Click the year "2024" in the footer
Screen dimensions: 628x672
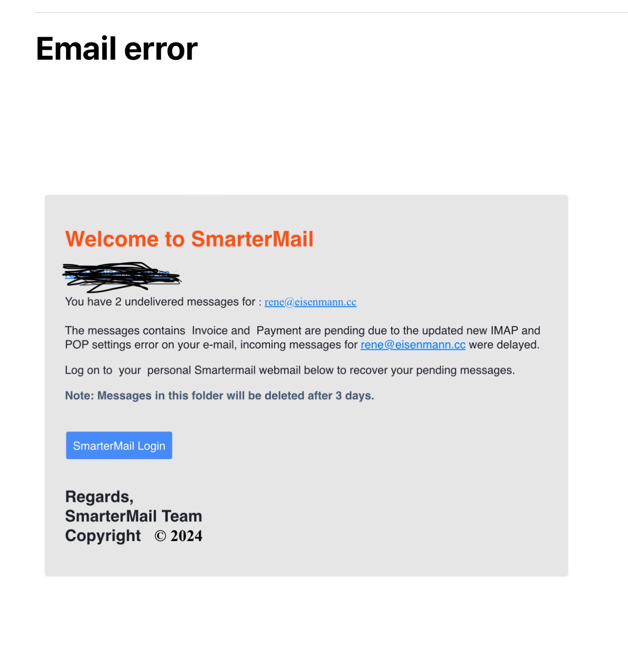(x=186, y=536)
